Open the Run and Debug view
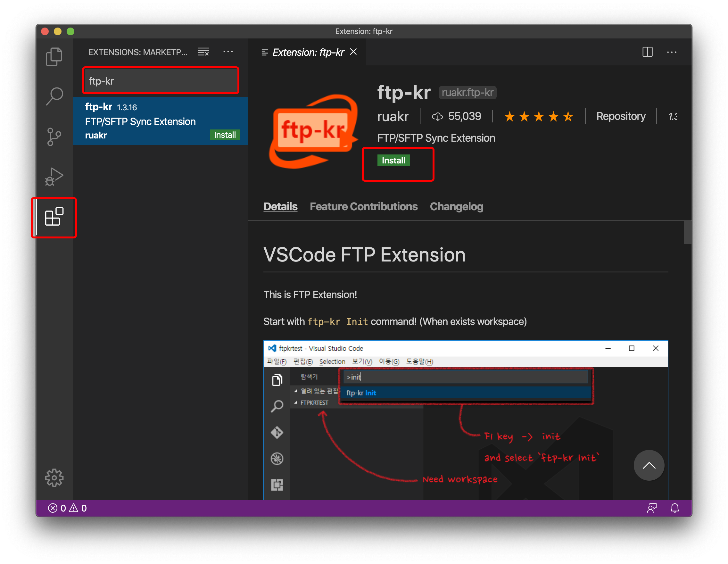Screen dimensions: 728x564 (54, 177)
